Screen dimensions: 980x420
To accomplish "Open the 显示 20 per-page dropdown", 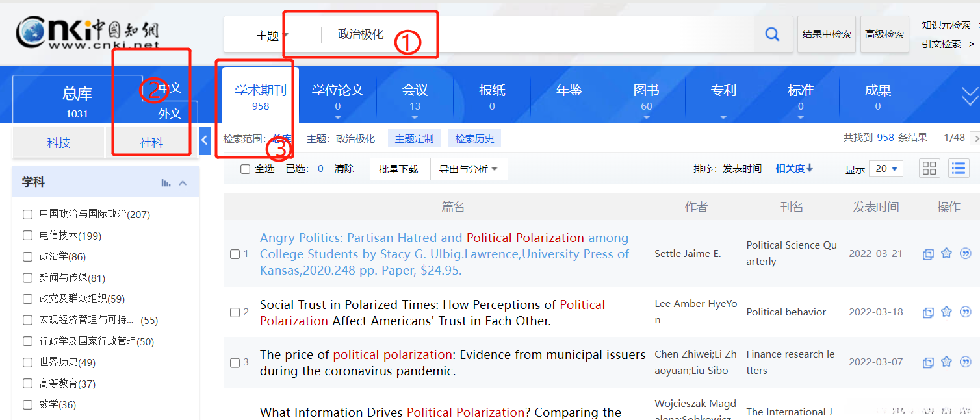I will click(x=888, y=169).
